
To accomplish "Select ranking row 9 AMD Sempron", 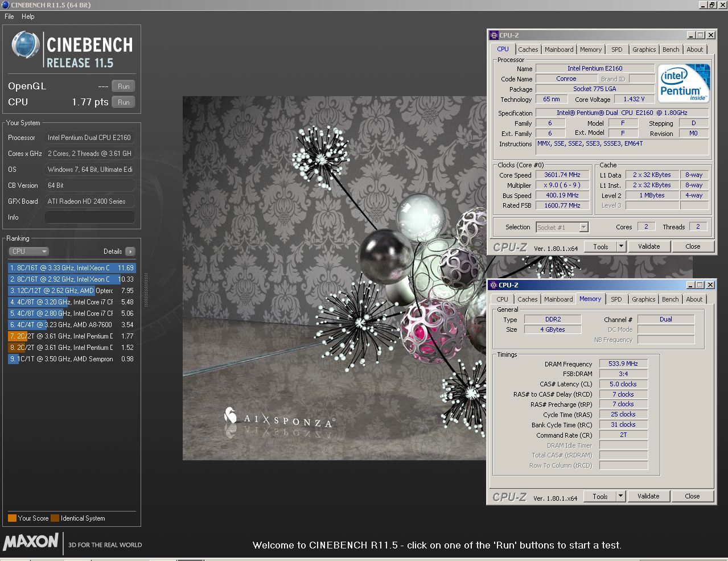I will pos(72,359).
